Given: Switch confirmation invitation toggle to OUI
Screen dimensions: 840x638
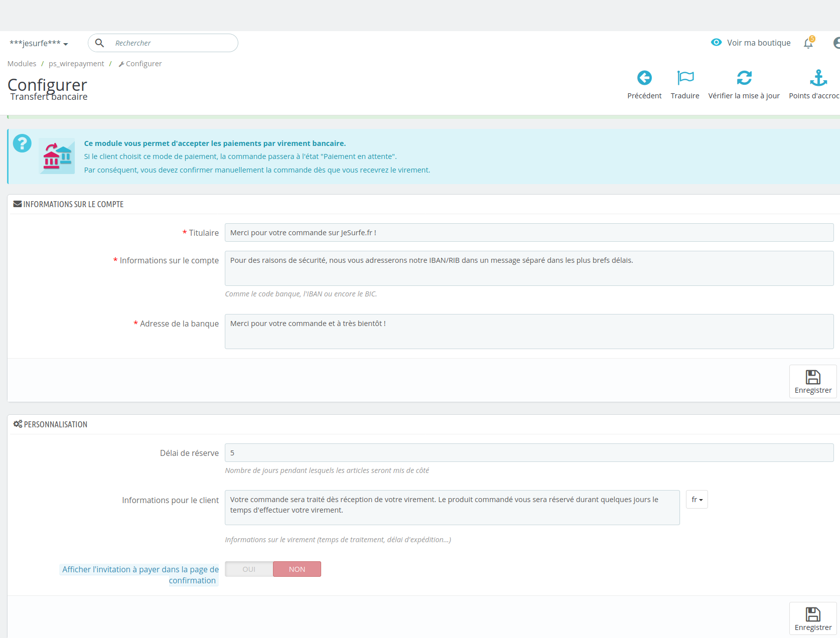Looking at the screenshot, I should 249,569.
